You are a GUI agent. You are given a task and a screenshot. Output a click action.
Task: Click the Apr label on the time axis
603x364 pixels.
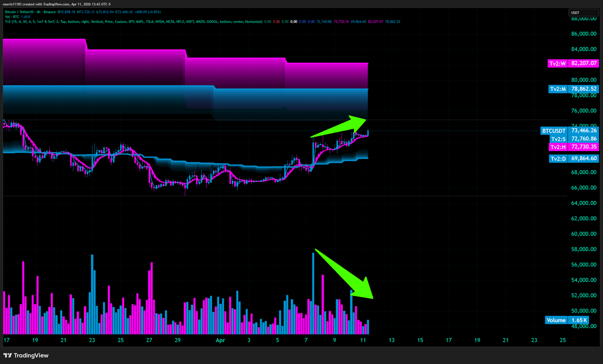click(220, 340)
